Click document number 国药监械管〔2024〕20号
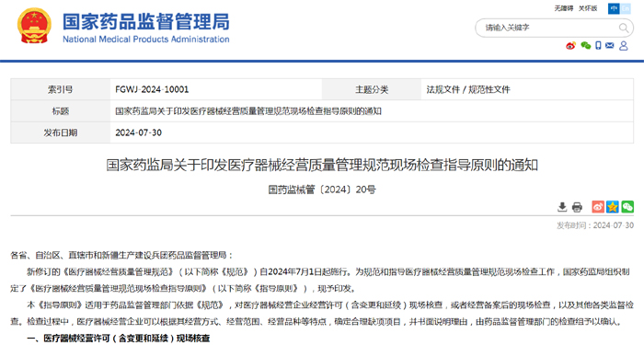The height and width of the screenshot is (345, 644). coord(322,190)
